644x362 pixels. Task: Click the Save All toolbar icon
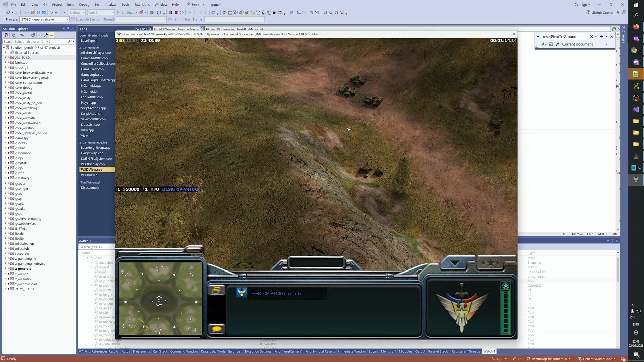tap(44, 12)
